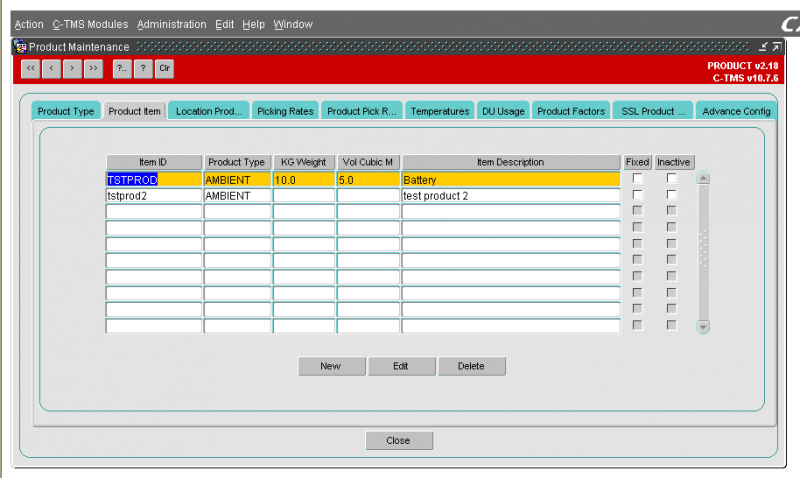The height and width of the screenshot is (478, 800).
Task: Select the tstprod2 Item ID field
Action: point(154,195)
